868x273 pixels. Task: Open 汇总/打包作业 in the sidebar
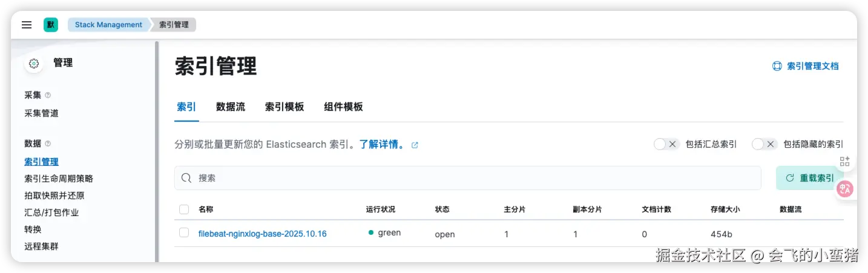click(x=51, y=212)
